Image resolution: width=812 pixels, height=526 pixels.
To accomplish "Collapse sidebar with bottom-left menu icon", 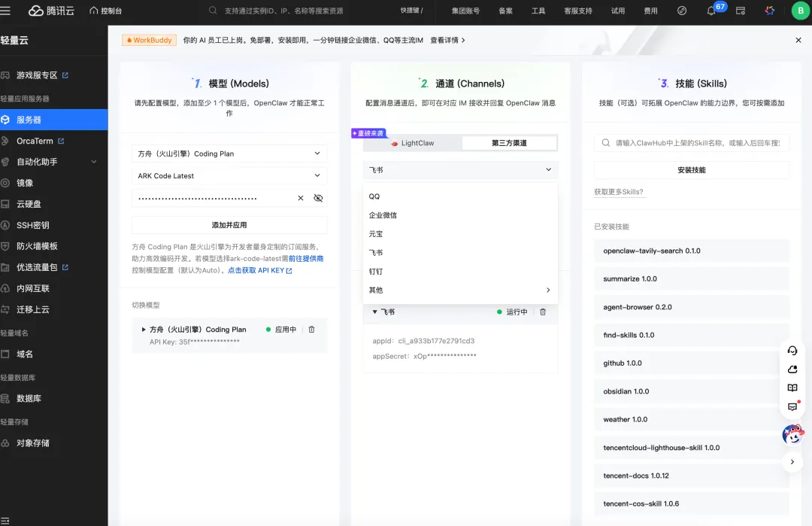I will 5,521.
